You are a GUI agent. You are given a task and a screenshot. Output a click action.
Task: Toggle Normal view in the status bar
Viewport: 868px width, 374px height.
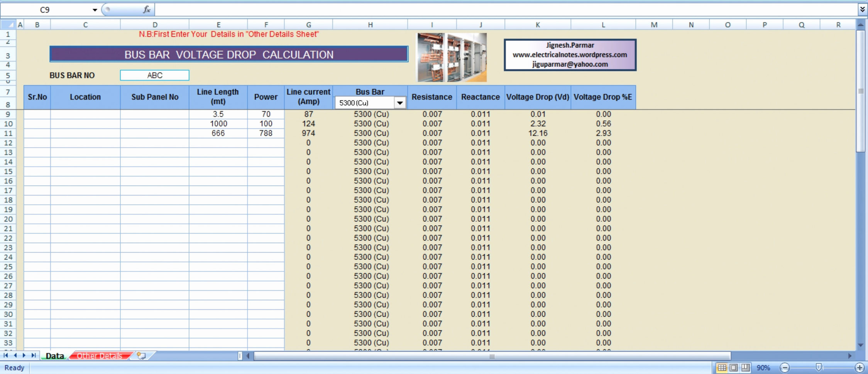click(723, 367)
